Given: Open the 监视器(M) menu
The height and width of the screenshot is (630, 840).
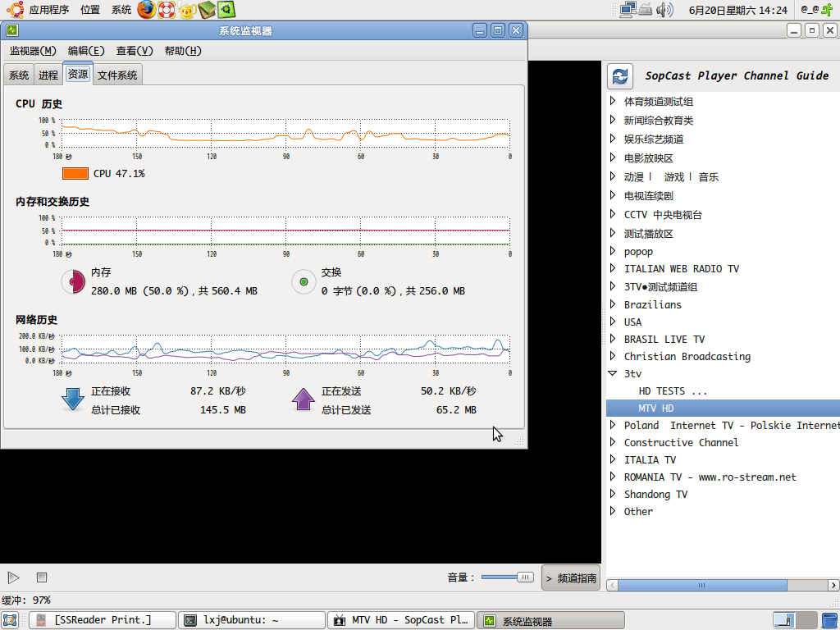Looking at the screenshot, I should [x=33, y=51].
